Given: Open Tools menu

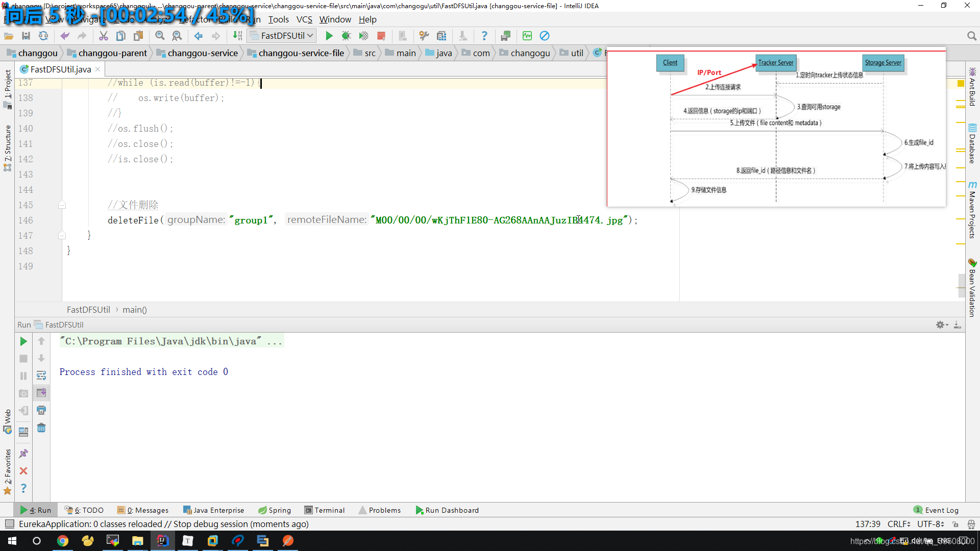Looking at the screenshot, I should 278,19.
